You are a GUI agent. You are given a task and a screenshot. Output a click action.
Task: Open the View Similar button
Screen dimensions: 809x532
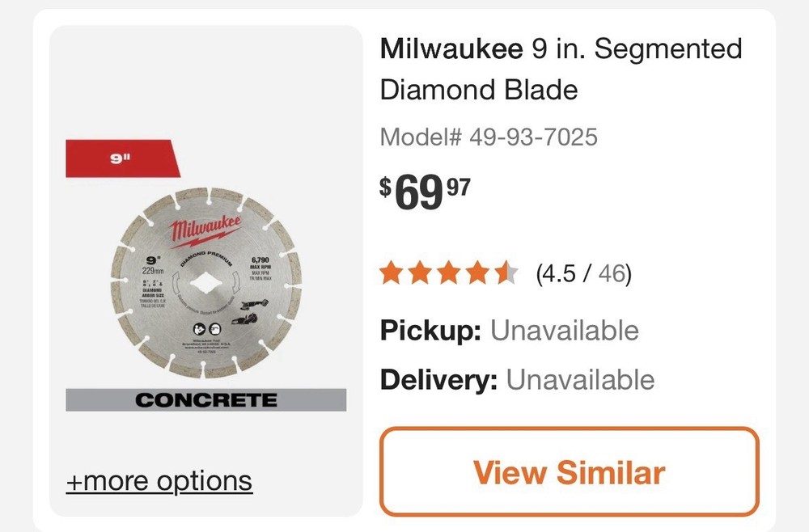coord(570,473)
